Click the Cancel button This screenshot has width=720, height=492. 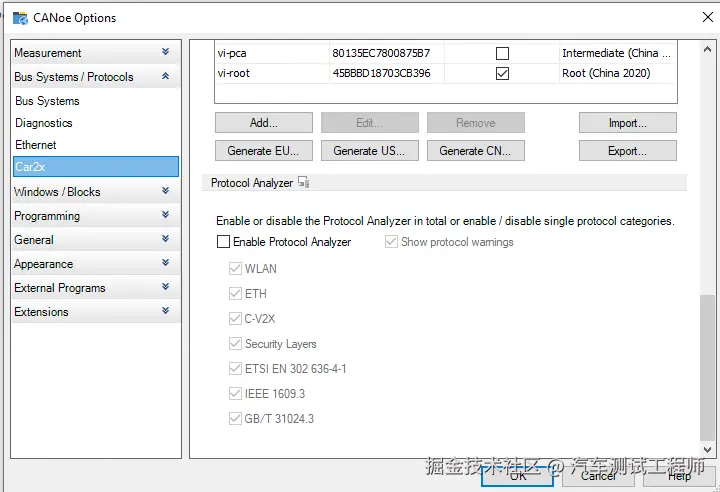[x=598, y=476]
